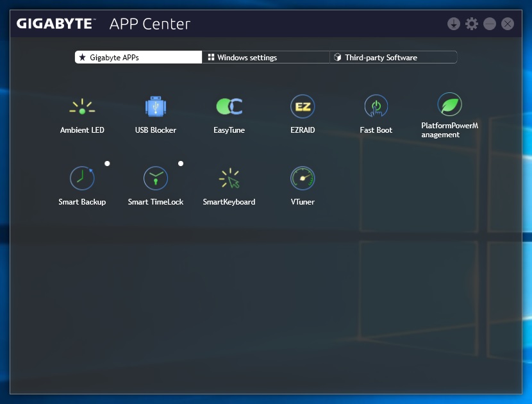This screenshot has height=404, width=532.
Task: Click the download updates arrow icon
Action: pos(454,24)
